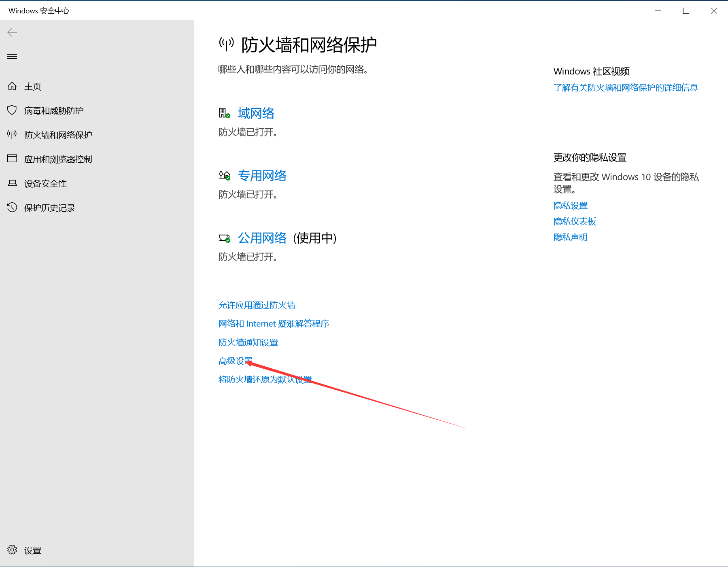Click the public network bench icon
Viewport: 728px width, 567px height.
[225, 238]
